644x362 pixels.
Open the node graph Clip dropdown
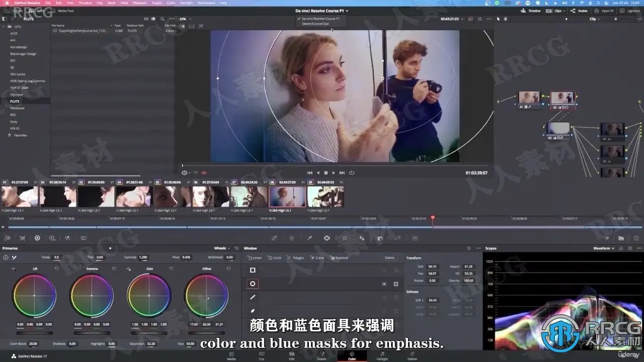pyautogui.click(x=595, y=19)
